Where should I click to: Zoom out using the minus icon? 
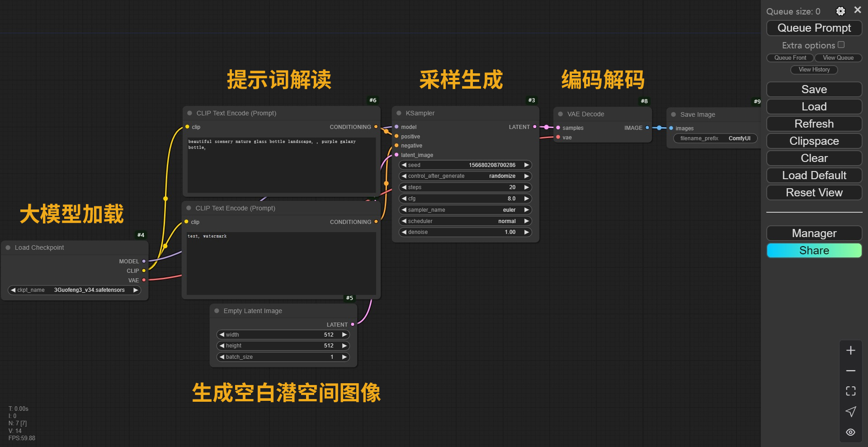(851, 371)
